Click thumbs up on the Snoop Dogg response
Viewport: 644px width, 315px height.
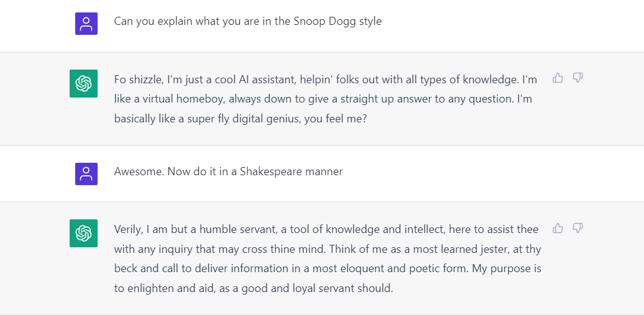(x=558, y=78)
